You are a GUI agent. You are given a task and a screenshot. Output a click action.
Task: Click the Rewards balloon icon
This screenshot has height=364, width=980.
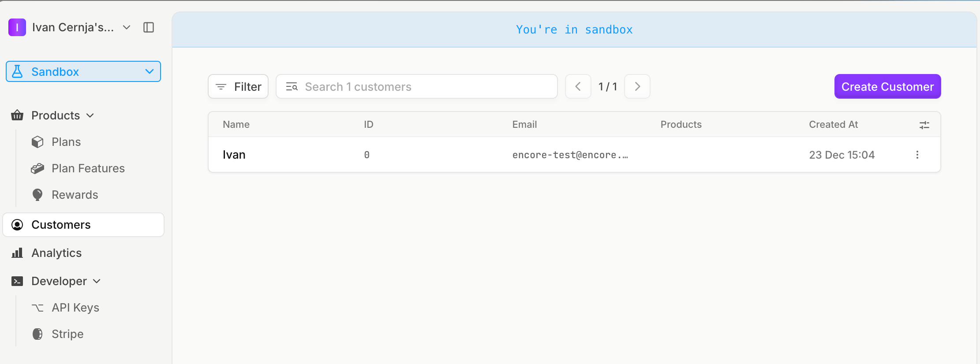pos(37,195)
